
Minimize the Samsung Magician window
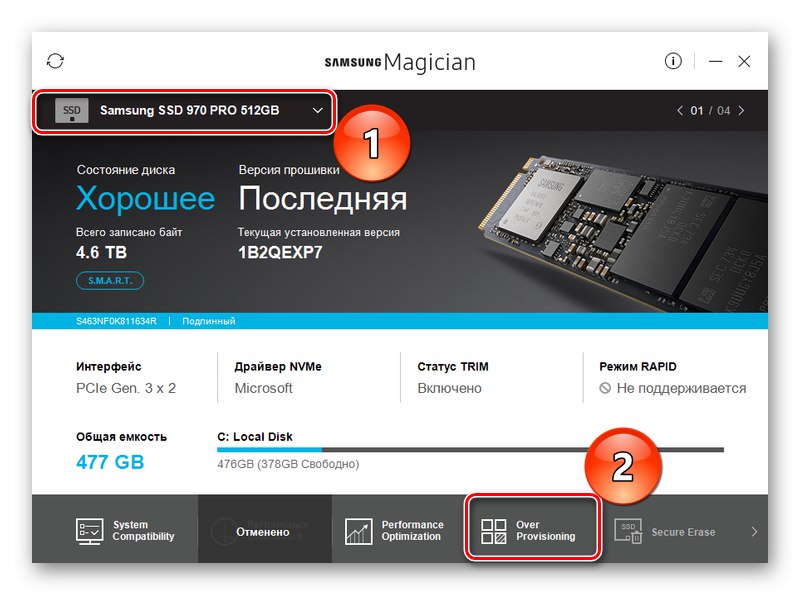pos(715,61)
